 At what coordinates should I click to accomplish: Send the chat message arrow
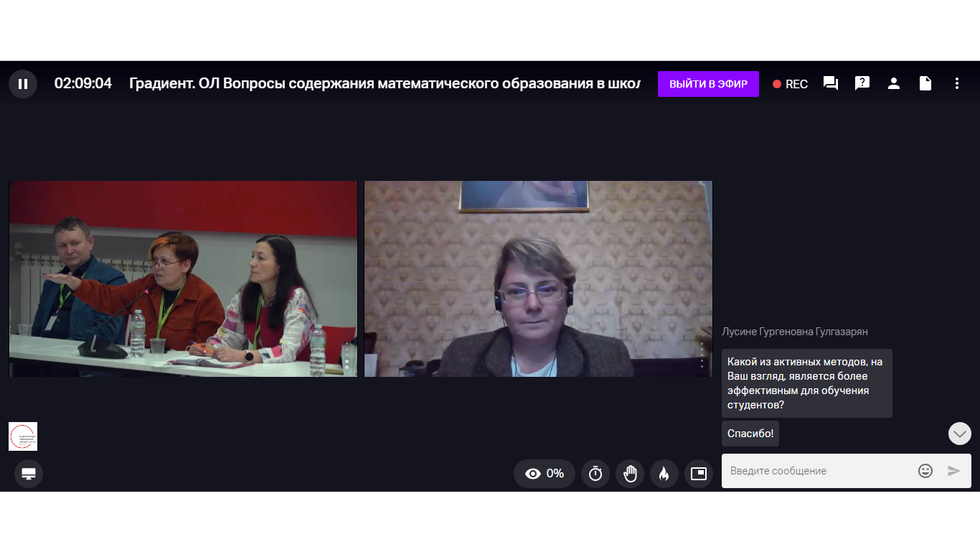tap(954, 471)
